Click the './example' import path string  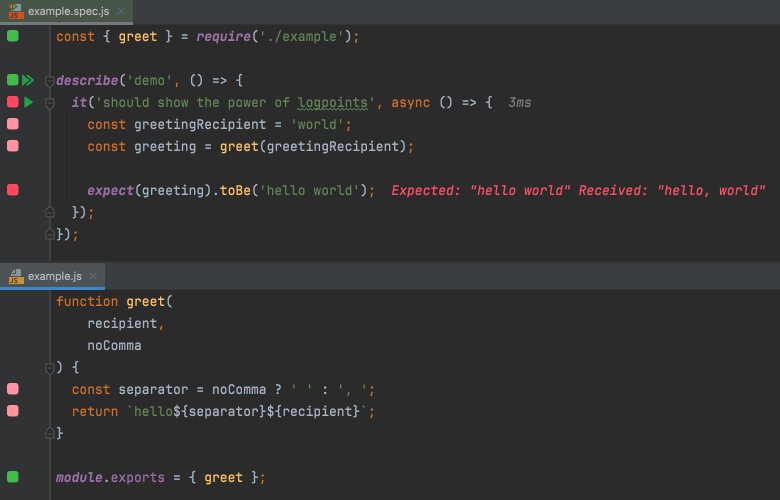click(x=301, y=37)
